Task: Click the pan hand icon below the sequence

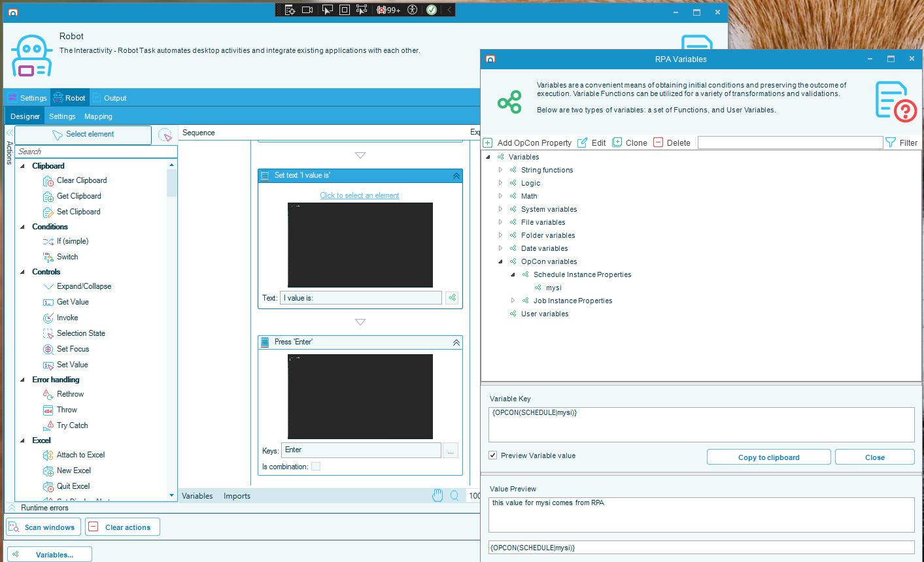Action: 437,495
